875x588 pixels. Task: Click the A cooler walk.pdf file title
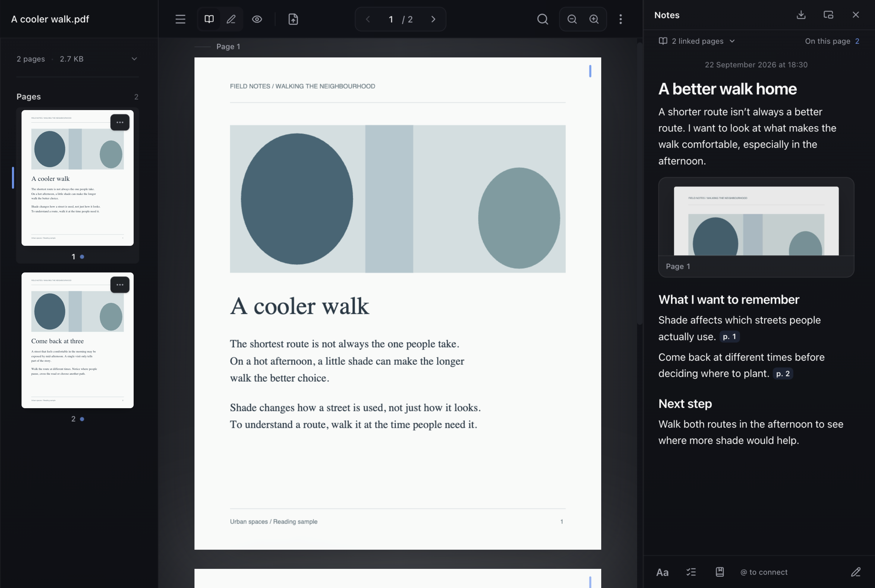(50, 19)
